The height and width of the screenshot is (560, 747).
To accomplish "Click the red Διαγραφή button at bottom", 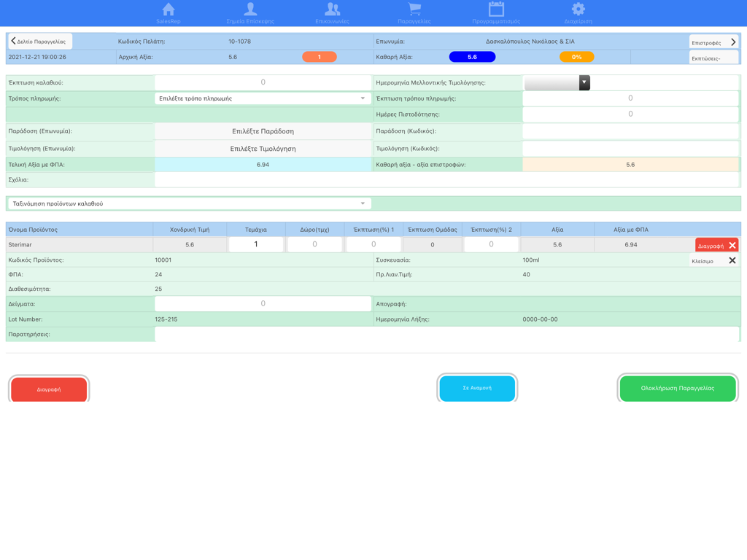I will point(49,388).
